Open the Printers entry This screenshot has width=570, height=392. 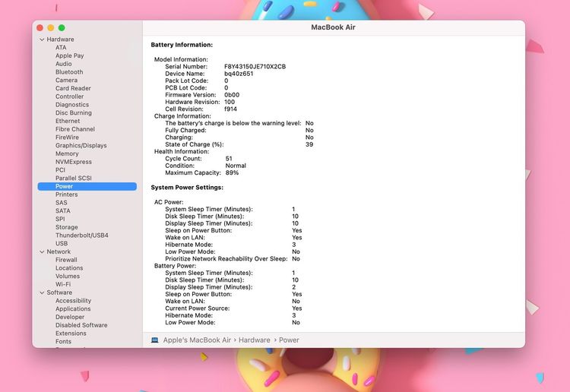(67, 194)
